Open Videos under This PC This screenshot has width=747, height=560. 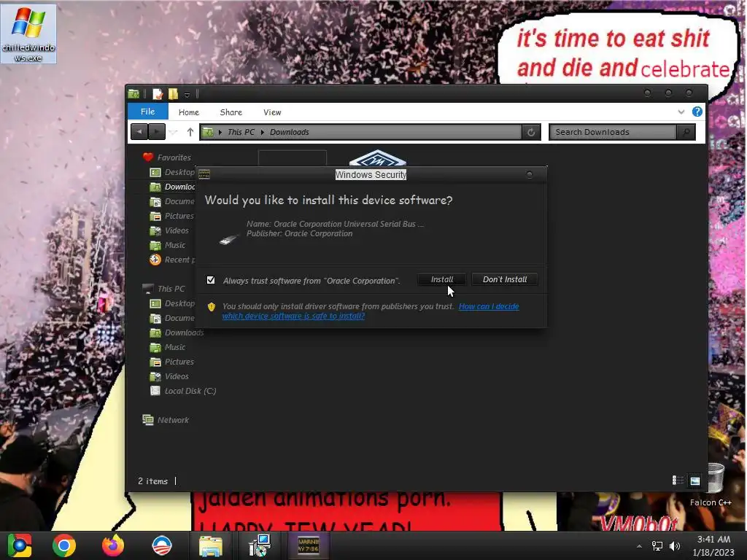(177, 377)
